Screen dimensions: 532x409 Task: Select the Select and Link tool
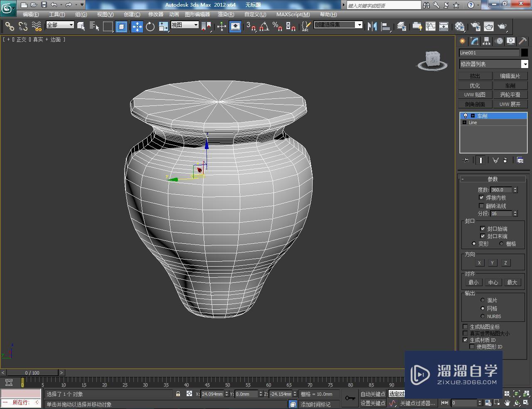9,26
